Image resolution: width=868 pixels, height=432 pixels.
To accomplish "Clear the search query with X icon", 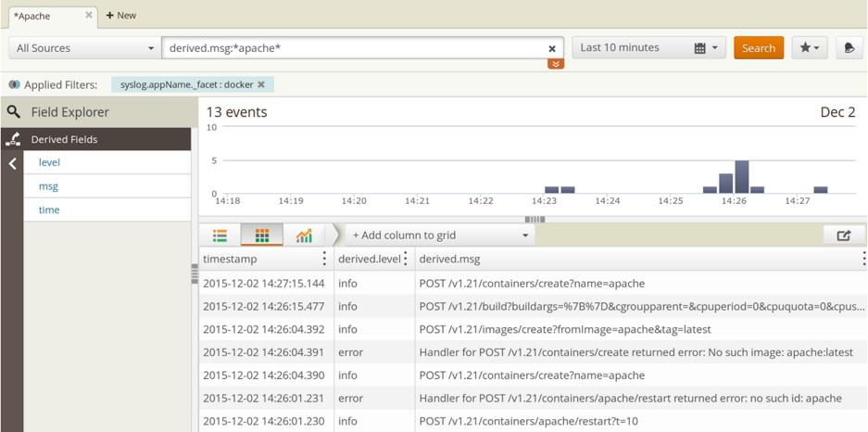I will click(x=552, y=48).
